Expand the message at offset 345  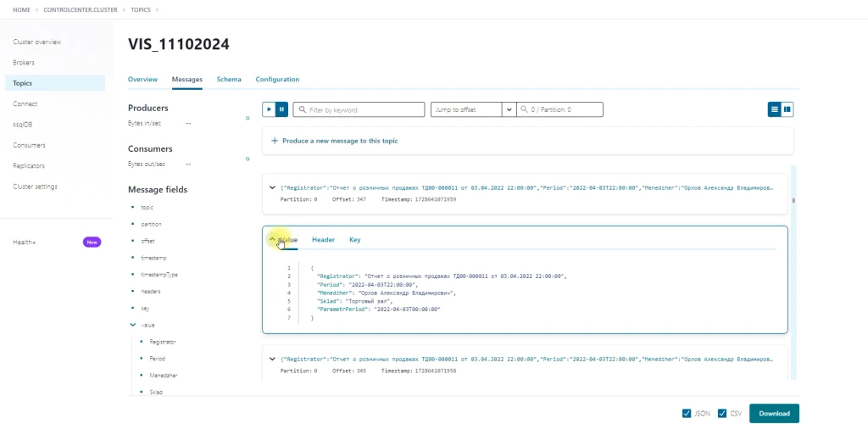272,360
